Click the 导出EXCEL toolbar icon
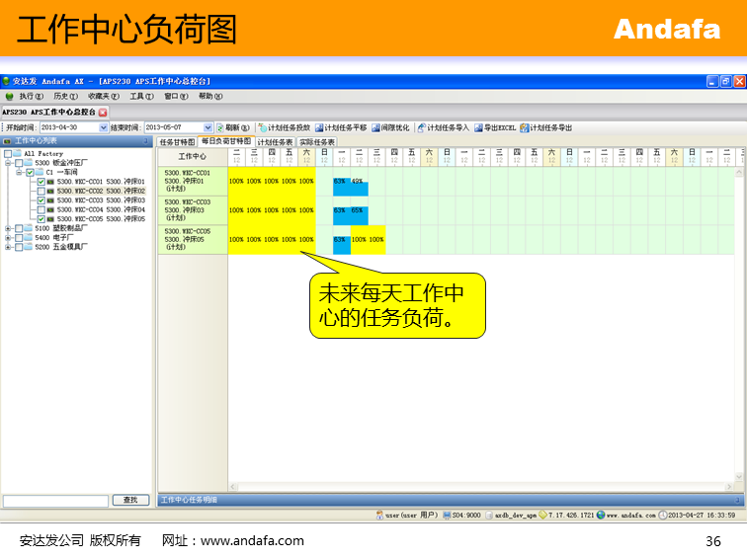Image resolution: width=747 pixels, height=560 pixels. click(478, 127)
